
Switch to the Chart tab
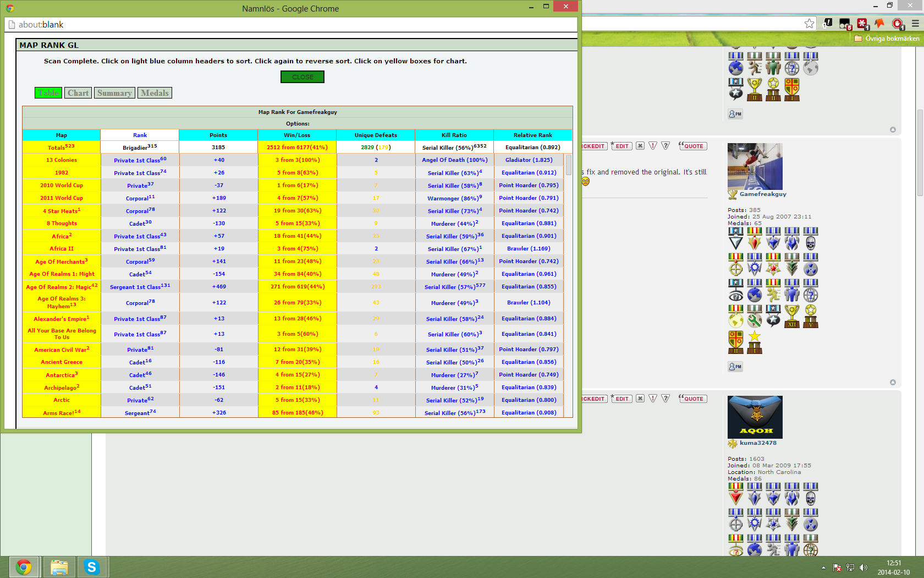pyautogui.click(x=78, y=93)
